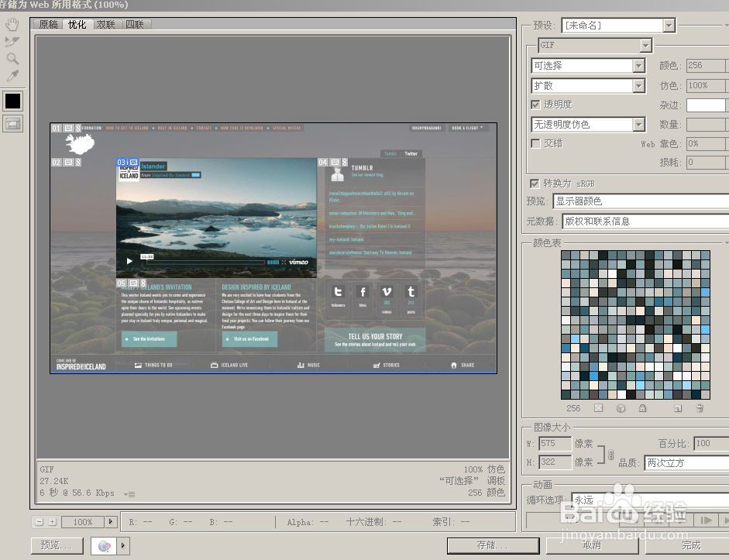The image size is (729, 560).
Task: Switch to the 双联 tab
Action: [x=105, y=25]
